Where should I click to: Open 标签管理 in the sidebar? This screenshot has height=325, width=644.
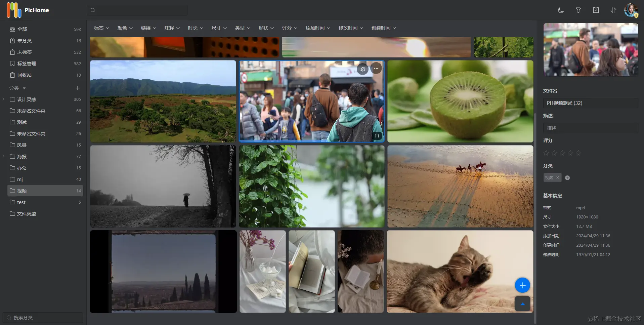tap(45, 64)
